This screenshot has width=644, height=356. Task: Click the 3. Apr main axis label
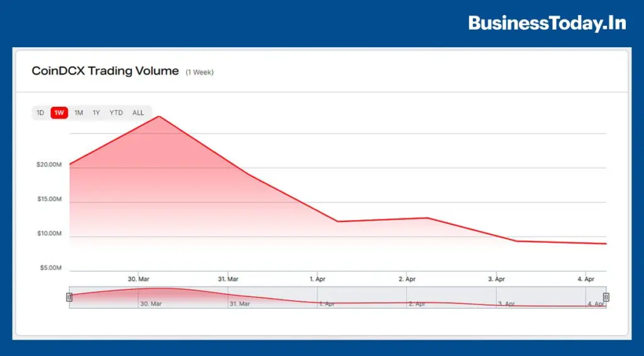(x=497, y=279)
